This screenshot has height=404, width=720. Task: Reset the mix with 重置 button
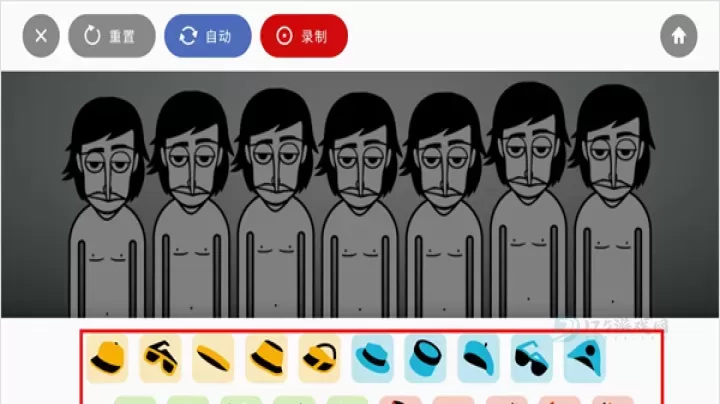pyautogui.click(x=112, y=36)
